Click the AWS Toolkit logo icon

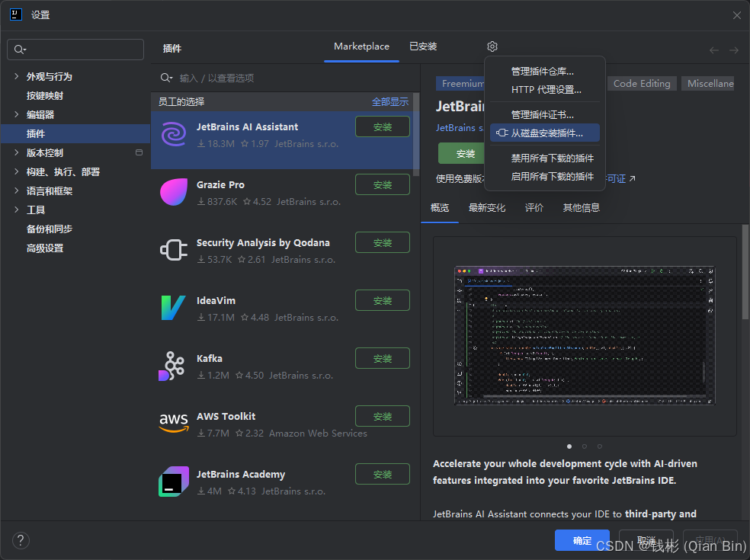pyautogui.click(x=174, y=422)
